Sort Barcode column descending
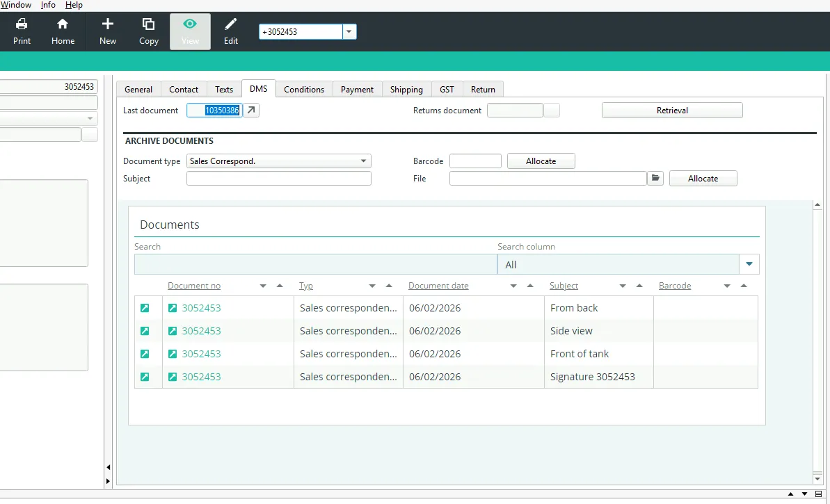The image size is (830, 504). 727,286
